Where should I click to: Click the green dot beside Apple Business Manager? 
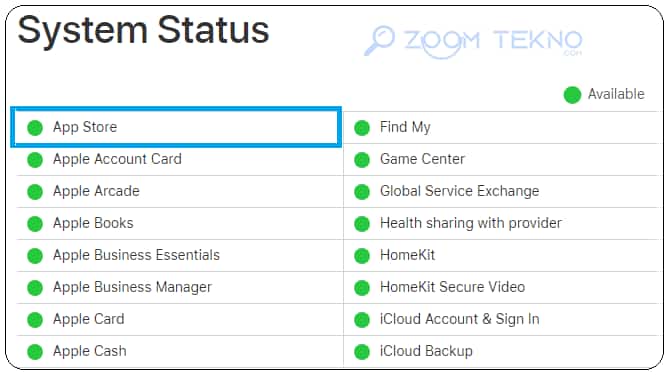(35, 288)
